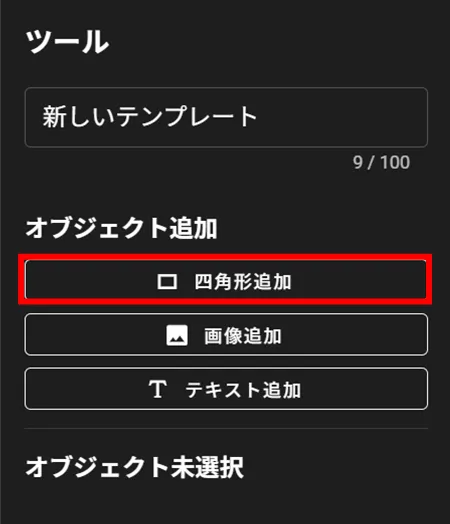Click the 9 / 100 character counter
The width and height of the screenshot is (450, 524).
click(x=381, y=163)
